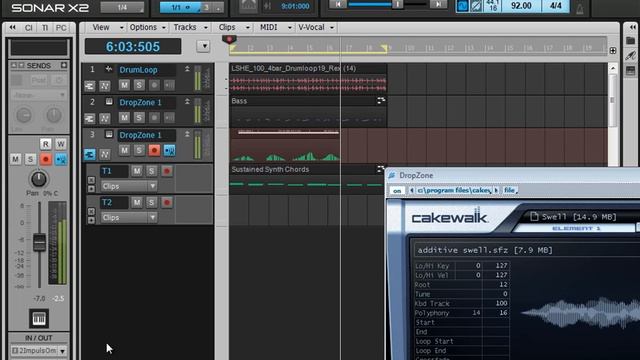Add a lane below T2 with plus button
The width and height of the screenshot is (640, 360).
coord(91,220)
